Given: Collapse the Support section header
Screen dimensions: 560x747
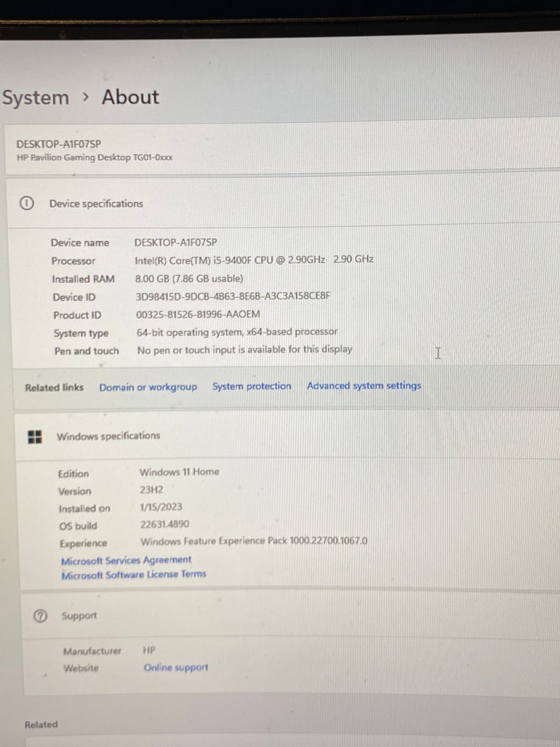Looking at the screenshot, I should pos(290,616).
